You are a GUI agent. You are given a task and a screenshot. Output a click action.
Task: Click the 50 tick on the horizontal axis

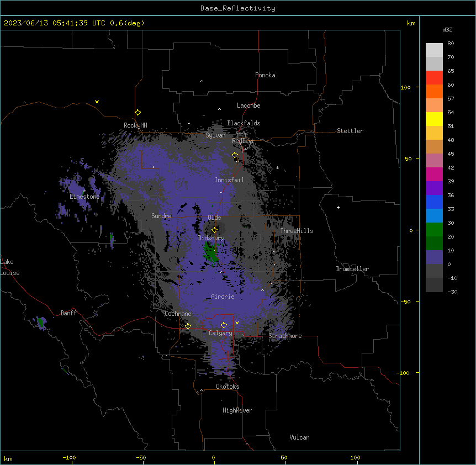click(284, 457)
